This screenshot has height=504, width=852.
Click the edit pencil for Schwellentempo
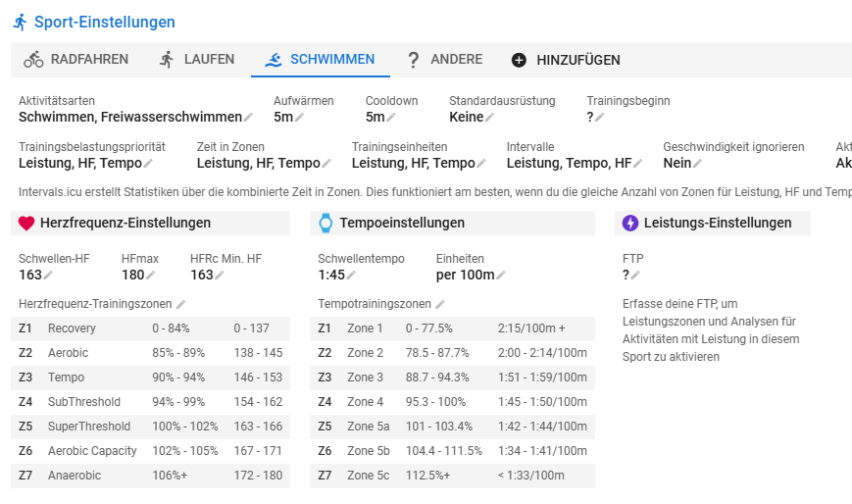pos(350,276)
